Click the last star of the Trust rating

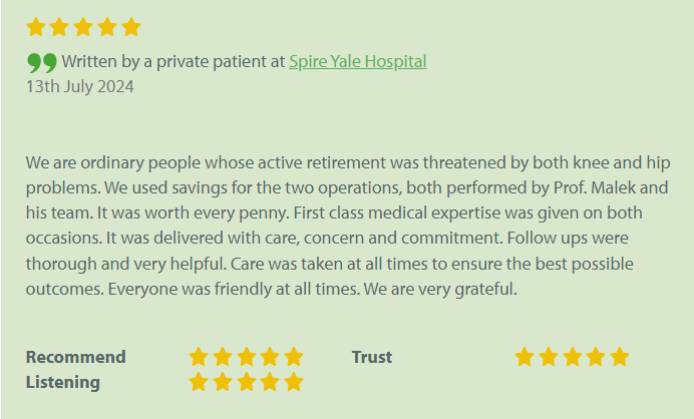pyautogui.click(x=619, y=357)
